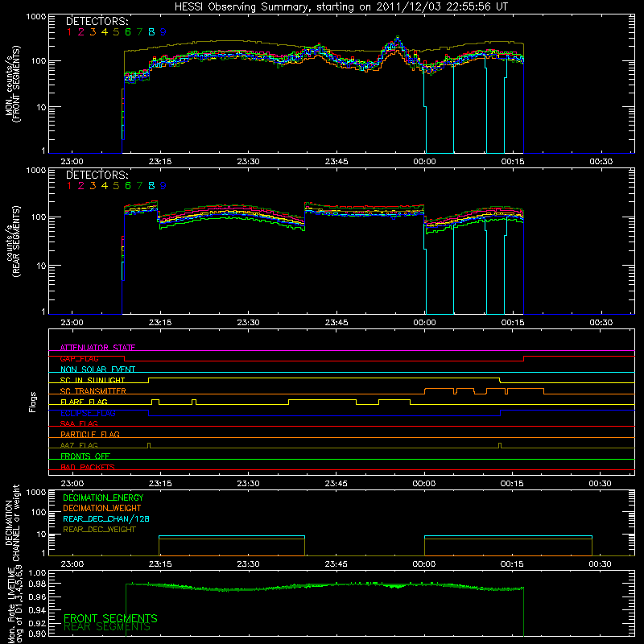Pick green detector "6" in rear segments legend
Screen dimensions: 644x644
click(x=128, y=186)
